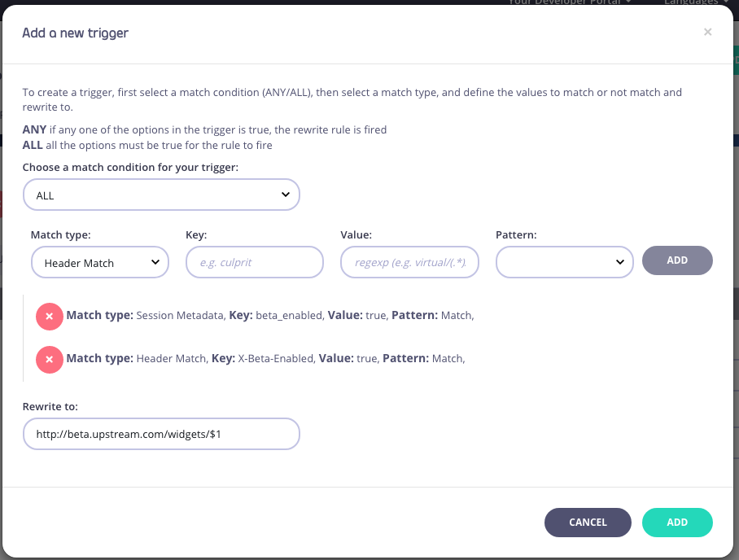Open the empty Pattern dropdown
The height and width of the screenshot is (560, 739).
(x=564, y=260)
